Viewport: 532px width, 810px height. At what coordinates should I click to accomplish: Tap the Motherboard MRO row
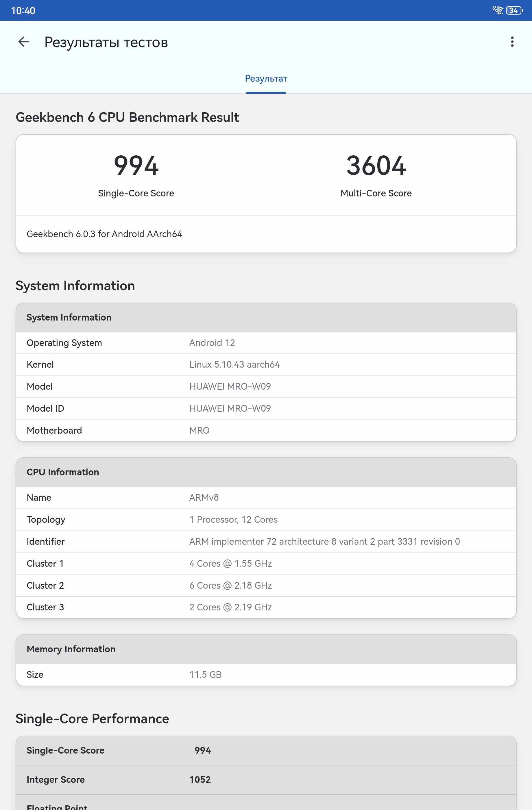(x=266, y=430)
